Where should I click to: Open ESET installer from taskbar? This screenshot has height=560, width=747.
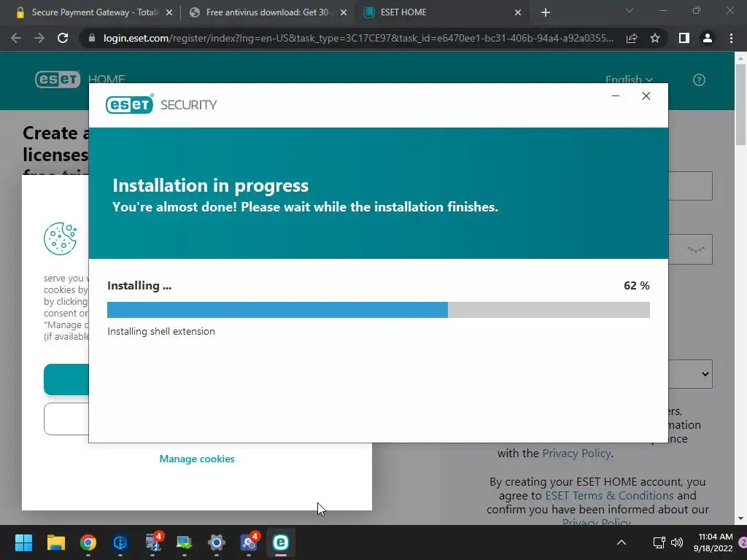(281, 542)
